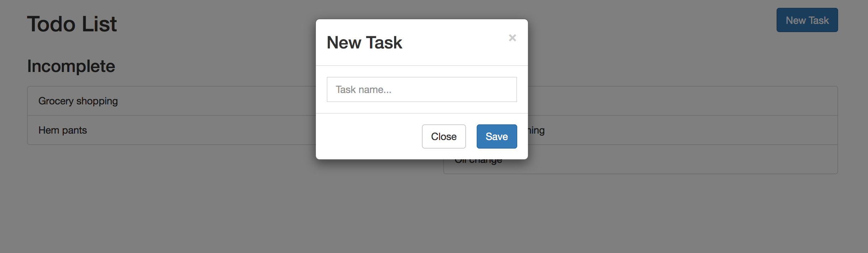The image size is (868, 253).
Task: Focus the Task name input field
Action: pyautogui.click(x=422, y=89)
